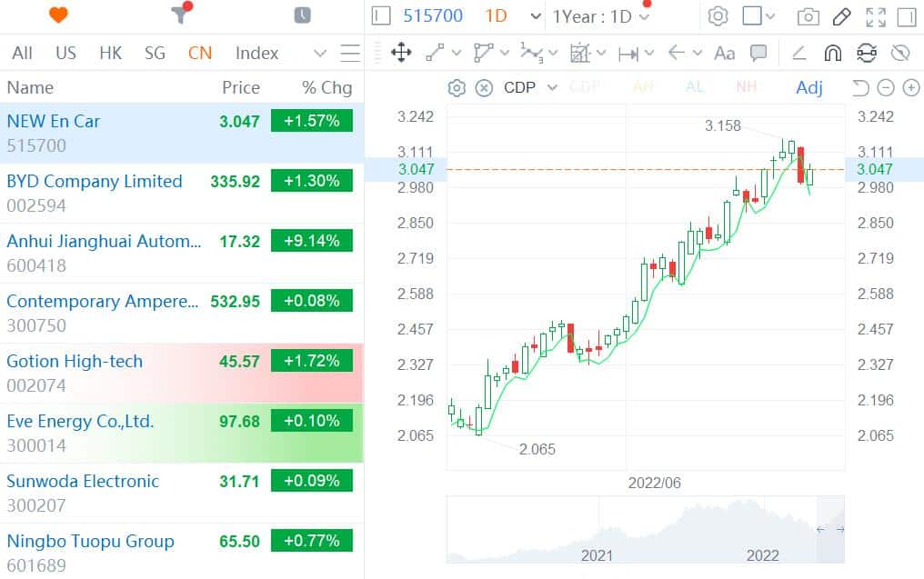Screen dimensions: 924x579
Task: Toggle magnet snapping mode
Action: click(x=833, y=53)
